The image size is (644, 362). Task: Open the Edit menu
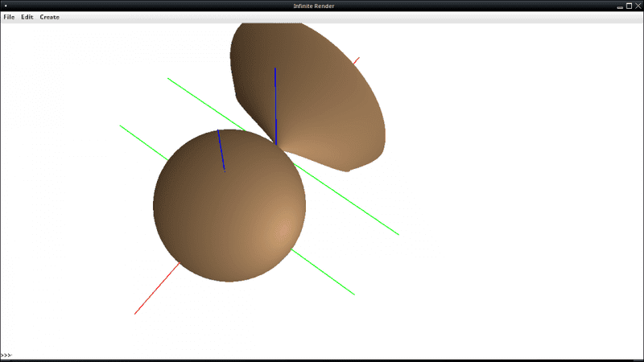pos(27,17)
